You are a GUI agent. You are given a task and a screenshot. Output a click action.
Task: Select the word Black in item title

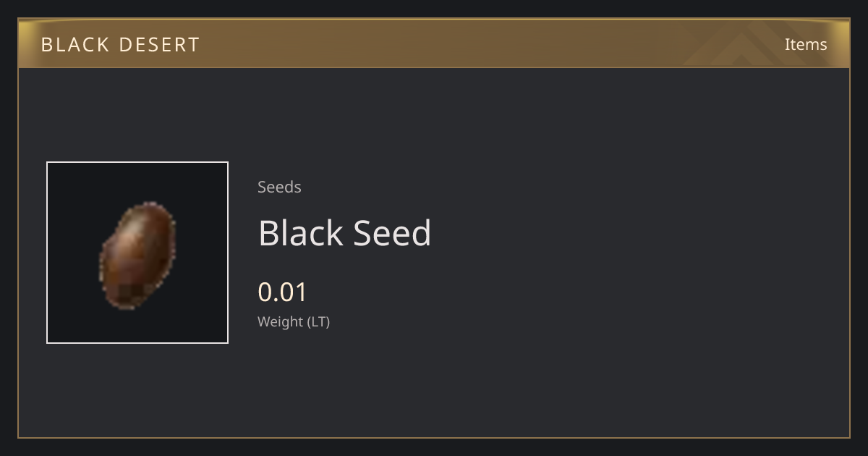[301, 233]
